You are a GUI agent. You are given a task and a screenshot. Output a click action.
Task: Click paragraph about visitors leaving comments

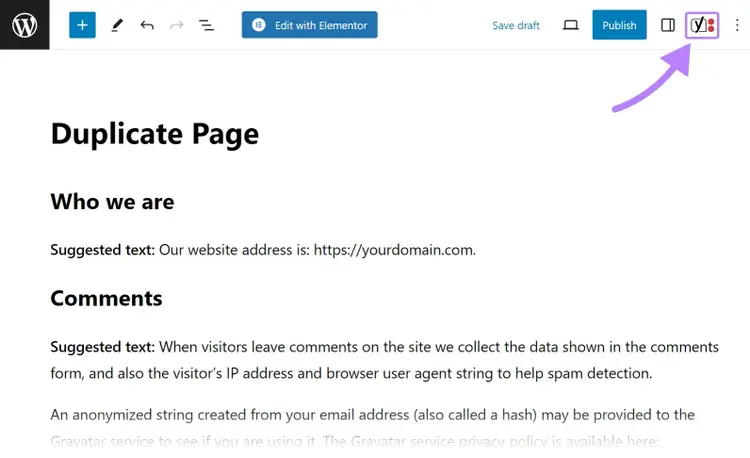pos(385,360)
